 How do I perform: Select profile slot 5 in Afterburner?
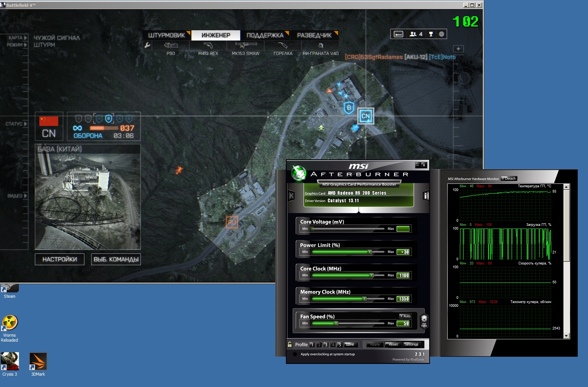pyautogui.click(x=340, y=345)
